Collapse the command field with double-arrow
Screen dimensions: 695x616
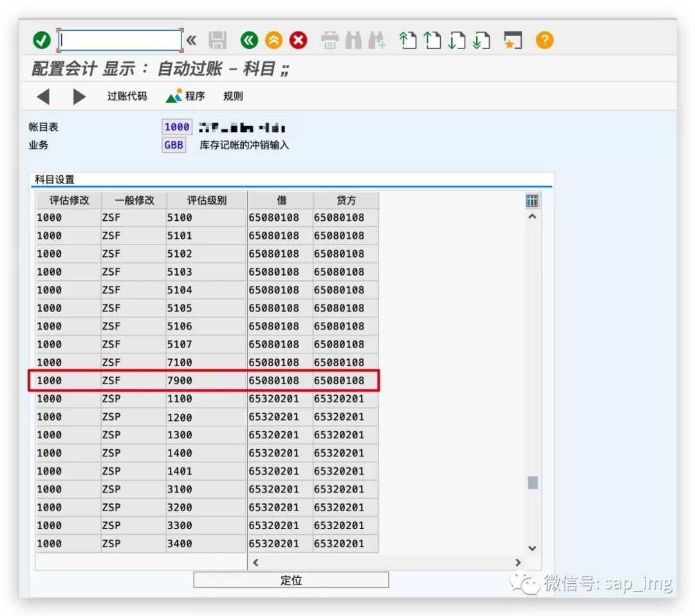tap(192, 41)
